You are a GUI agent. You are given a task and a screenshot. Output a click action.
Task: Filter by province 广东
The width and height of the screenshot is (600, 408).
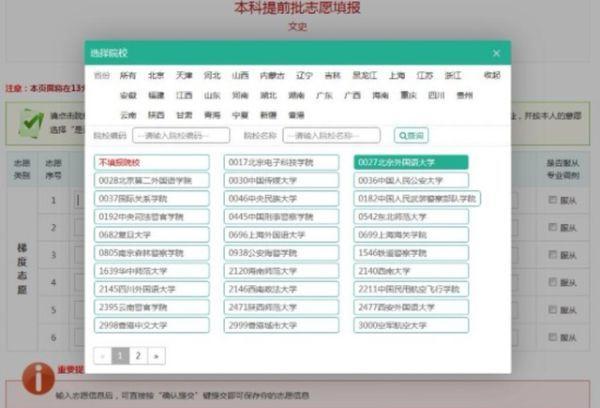point(324,95)
